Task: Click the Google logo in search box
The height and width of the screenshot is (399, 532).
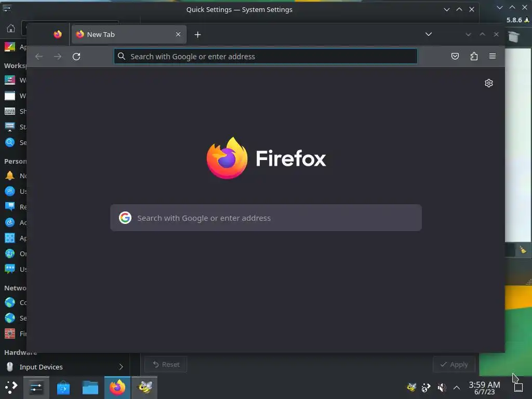Action: coord(125,218)
